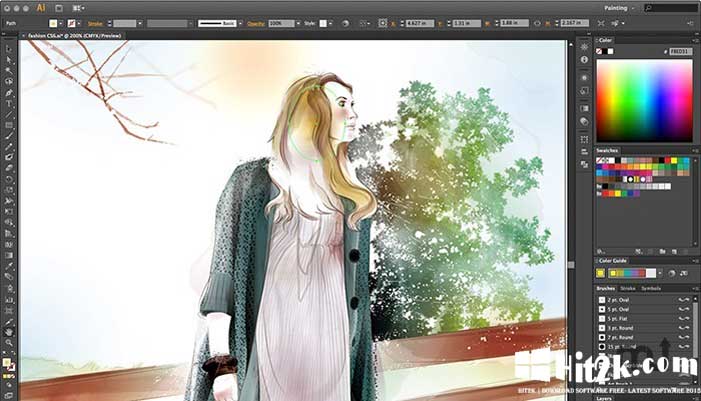The width and height of the screenshot is (701, 401).
Task: Open the Go to Bridge icon
Action: [59, 8]
